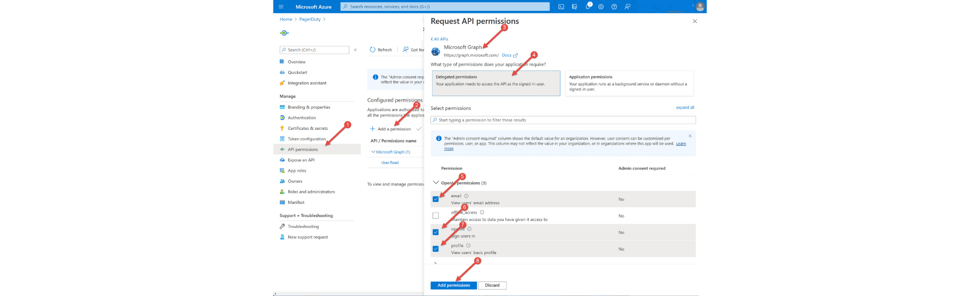Open Expose an API
980x296 pixels.
tap(301, 160)
